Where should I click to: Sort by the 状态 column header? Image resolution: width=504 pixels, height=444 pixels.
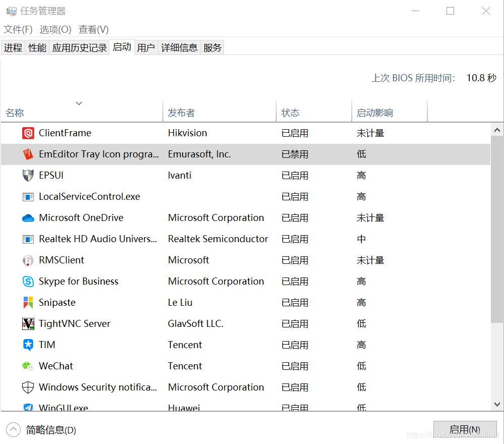314,112
